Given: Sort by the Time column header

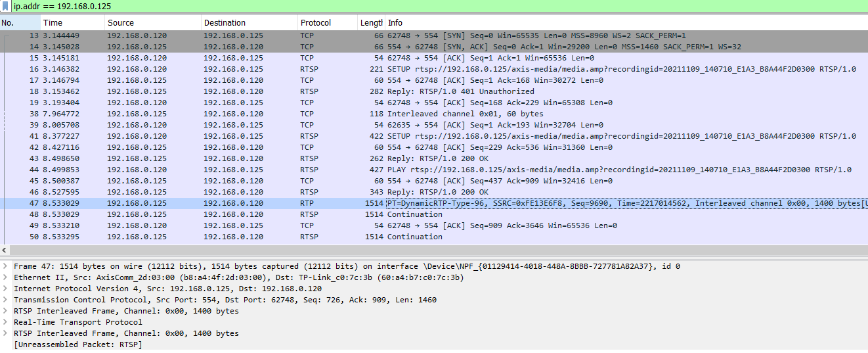Looking at the screenshot, I should [72, 22].
